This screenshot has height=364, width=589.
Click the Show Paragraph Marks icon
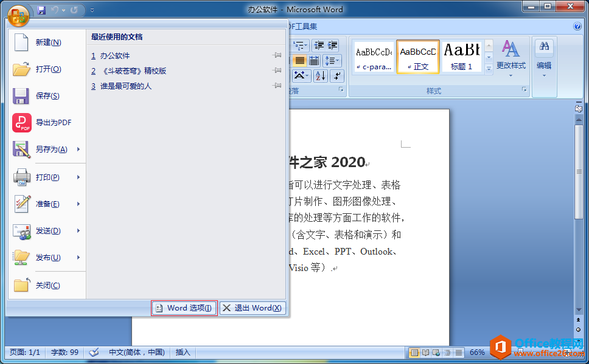(337, 75)
